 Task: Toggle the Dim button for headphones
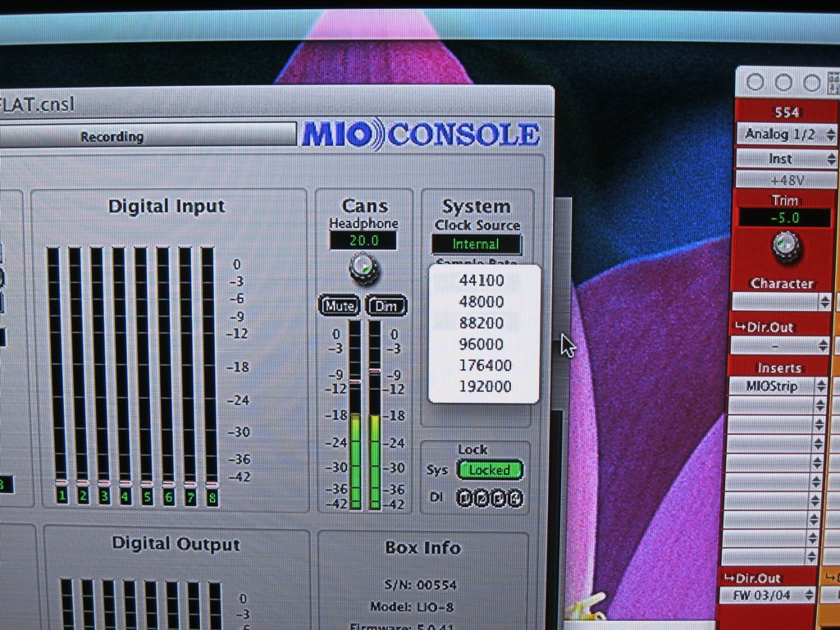[x=386, y=305]
